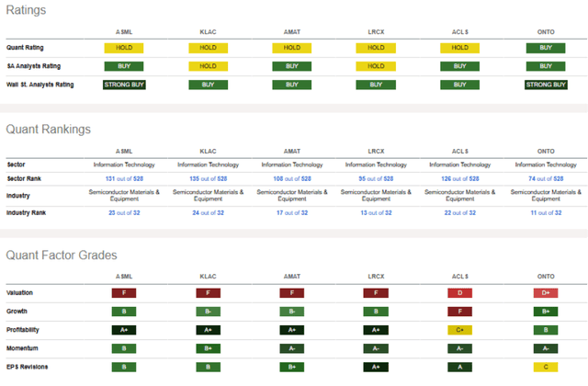
Task: Click the EPS Revisions row label
Action: (27, 367)
